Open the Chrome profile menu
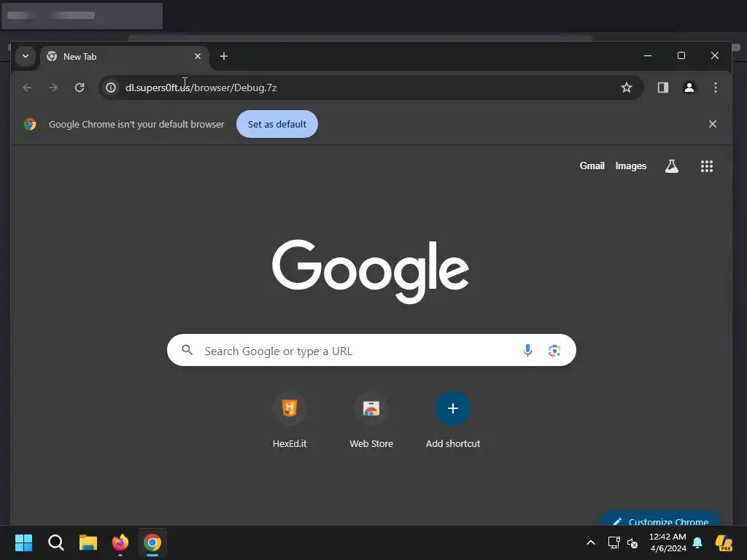The image size is (747, 560). [689, 87]
